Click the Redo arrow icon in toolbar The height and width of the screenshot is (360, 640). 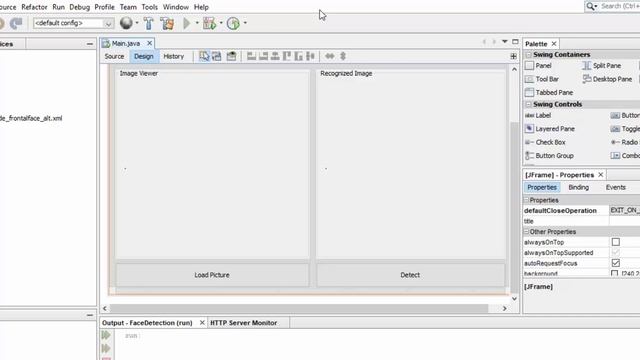click(16, 23)
